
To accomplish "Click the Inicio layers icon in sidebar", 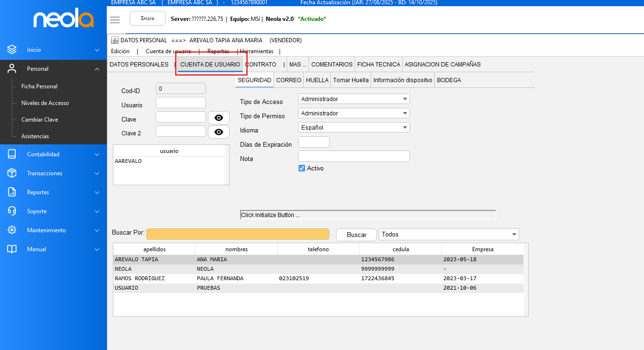I will click(x=12, y=50).
